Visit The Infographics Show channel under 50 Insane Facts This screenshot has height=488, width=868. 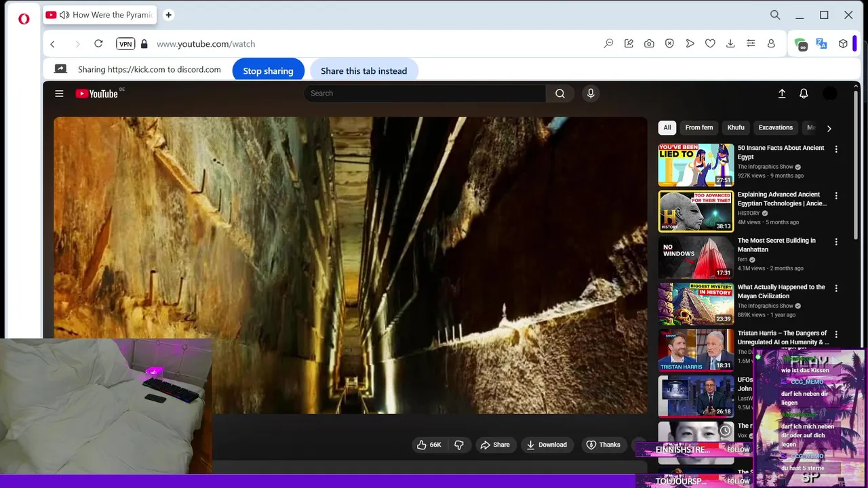(x=765, y=167)
